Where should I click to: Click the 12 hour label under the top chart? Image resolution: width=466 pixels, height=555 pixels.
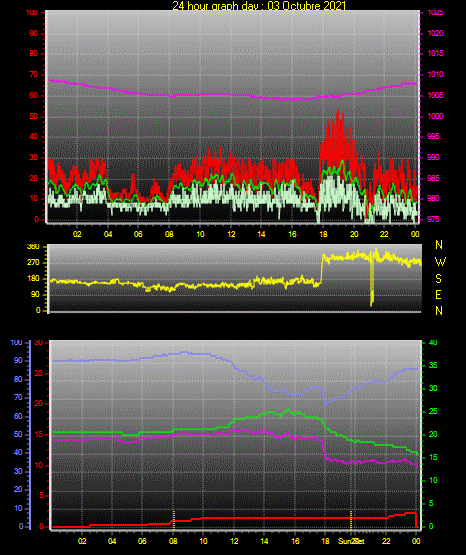[x=231, y=234]
